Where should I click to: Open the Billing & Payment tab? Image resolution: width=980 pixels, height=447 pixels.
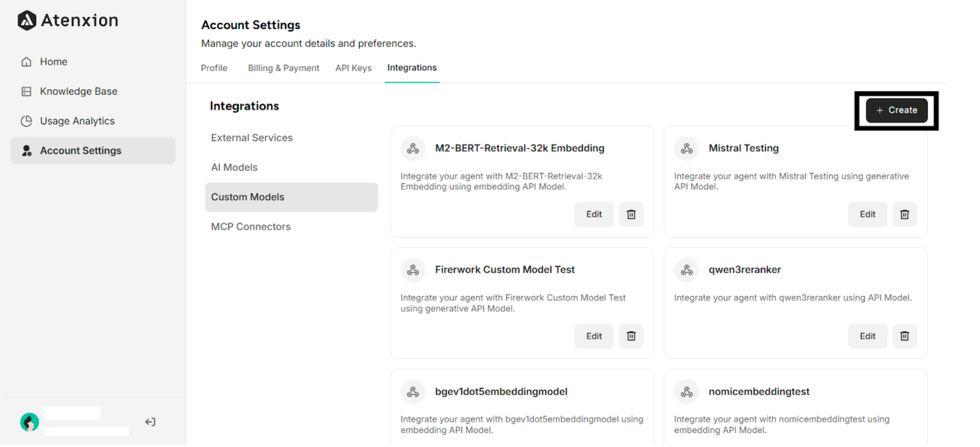pos(283,68)
